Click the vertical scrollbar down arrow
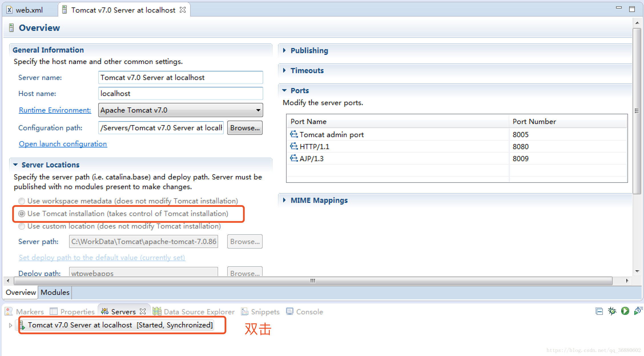The width and height of the screenshot is (644, 356). pos(637,271)
